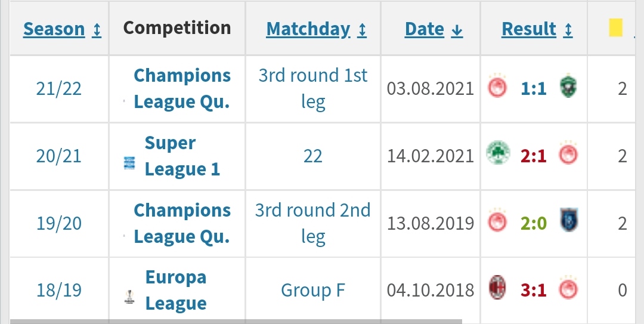Click Super League 1 competition logo

tap(129, 163)
